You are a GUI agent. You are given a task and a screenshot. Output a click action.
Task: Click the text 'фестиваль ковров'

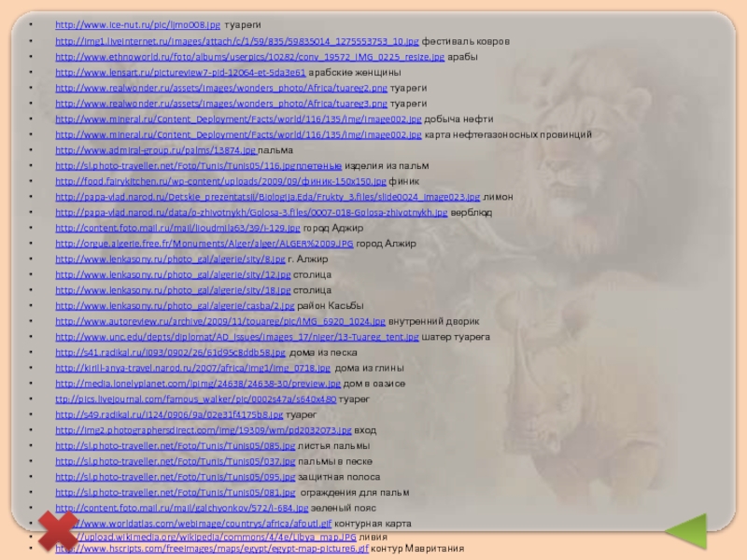tap(465, 41)
